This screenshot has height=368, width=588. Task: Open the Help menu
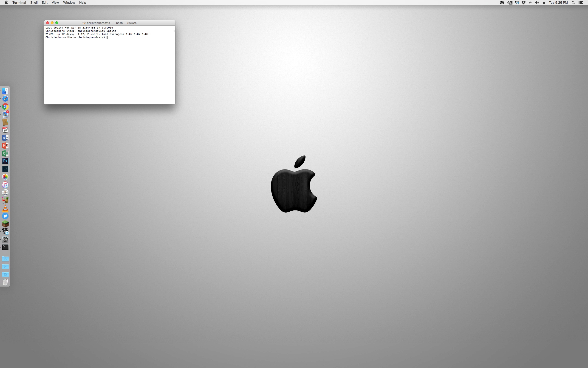pos(83,3)
